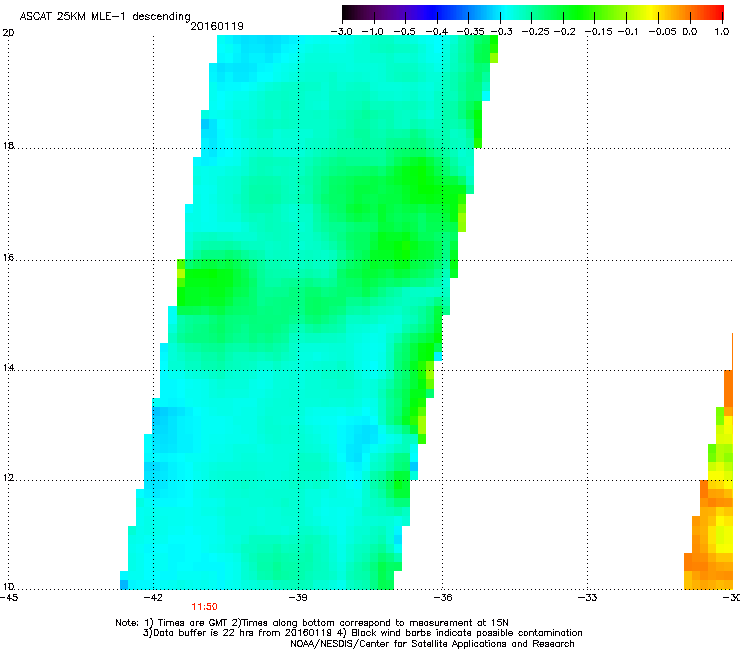
Task: Click the latitude axis label 12
Action: [x=8, y=478]
